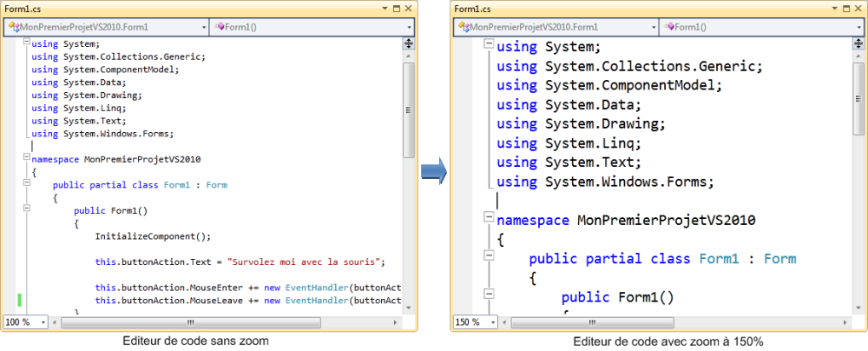Image resolution: width=868 pixels, height=351 pixels.
Task: Collapse the using directives block in left editor
Action: pos(27,43)
